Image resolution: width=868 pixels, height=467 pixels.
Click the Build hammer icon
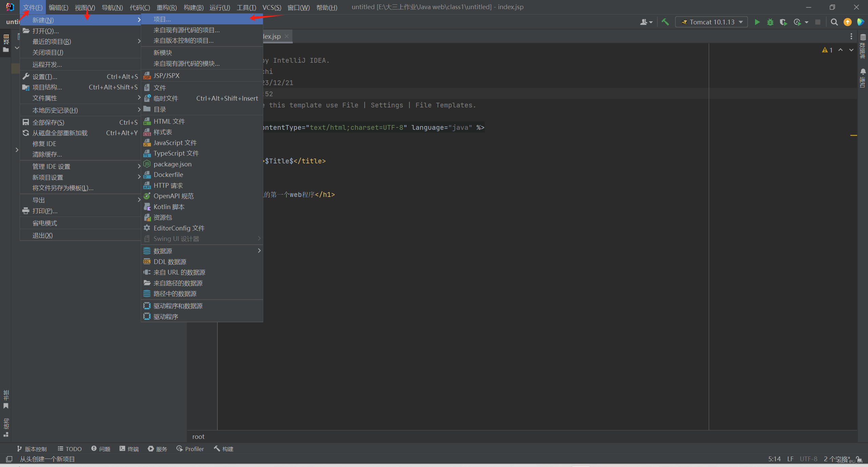point(665,22)
